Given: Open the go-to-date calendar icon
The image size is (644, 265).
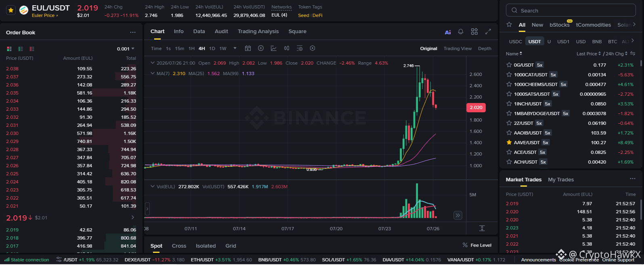Looking at the screenshot, I should [x=248, y=48].
